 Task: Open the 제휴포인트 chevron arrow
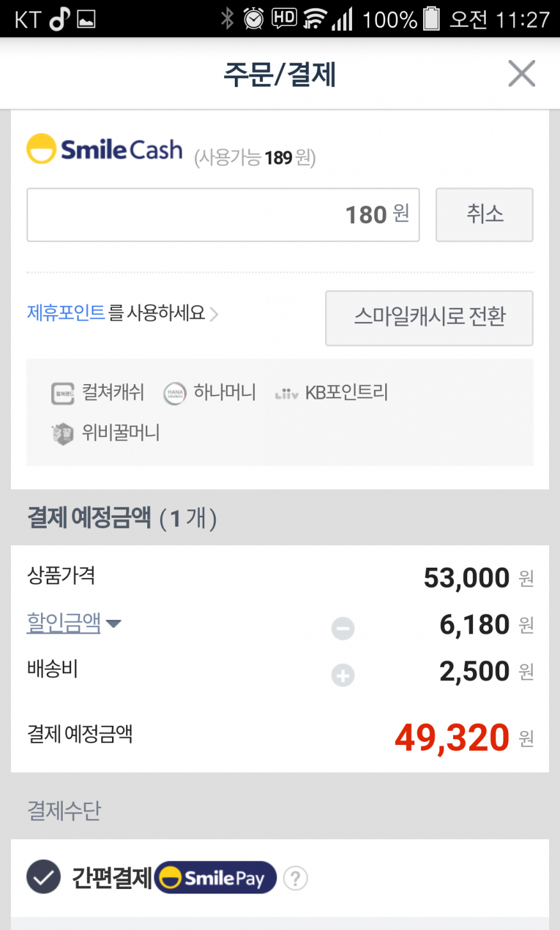tap(214, 314)
